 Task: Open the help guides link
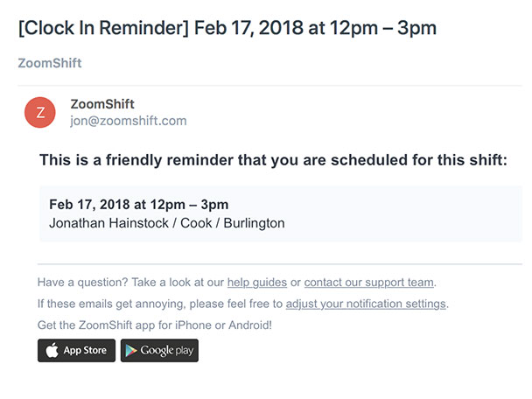pyautogui.click(x=257, y=283)
